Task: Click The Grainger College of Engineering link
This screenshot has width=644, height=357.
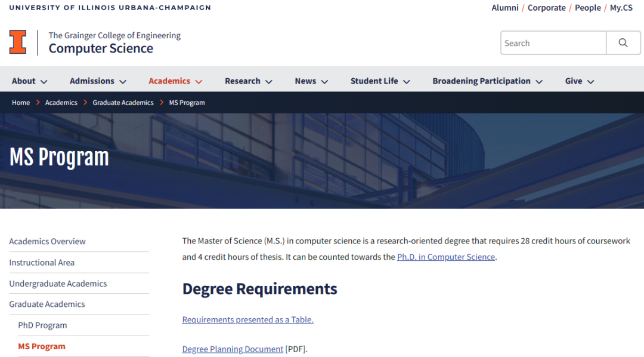Action: tap(114, 35)
